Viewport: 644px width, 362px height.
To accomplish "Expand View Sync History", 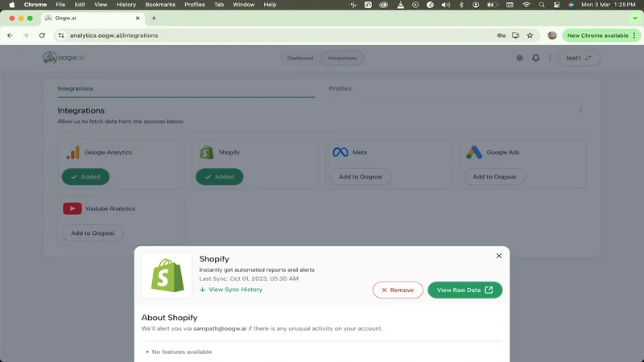I will coord(231,290).
